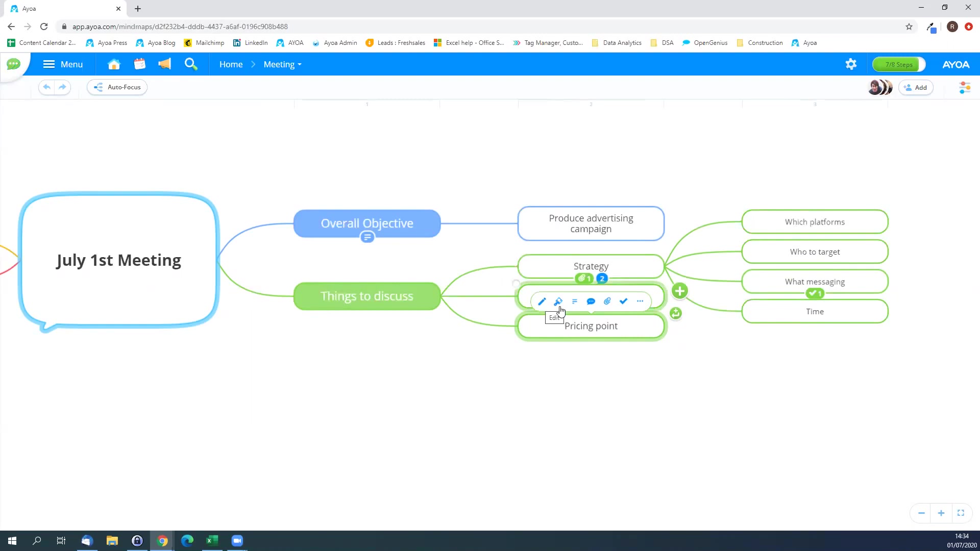Click the green plus icon near Strategy node
Screen dimensions: 980x551
coord(679,291)
